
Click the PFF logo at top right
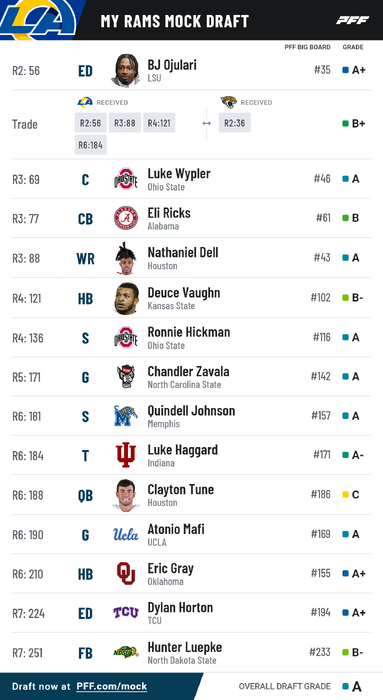(x=352, y=20)
